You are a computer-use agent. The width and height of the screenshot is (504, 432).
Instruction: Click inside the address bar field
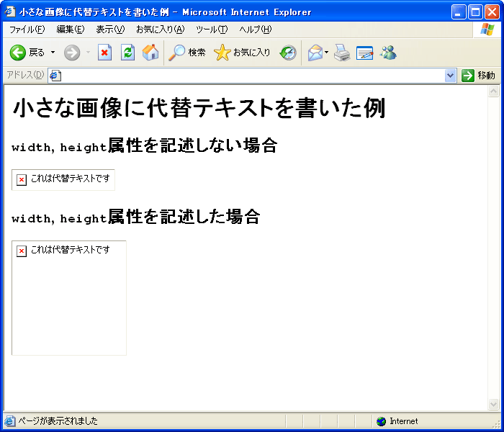[252, 76]
